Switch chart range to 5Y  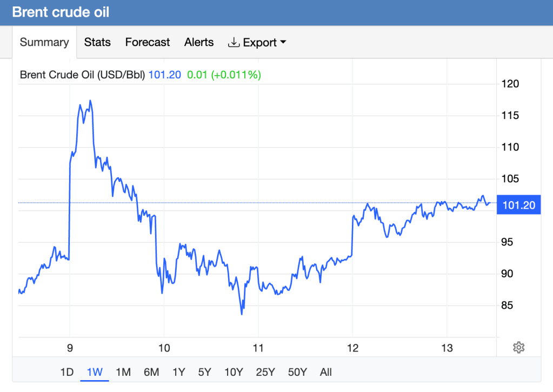[205, 372]
